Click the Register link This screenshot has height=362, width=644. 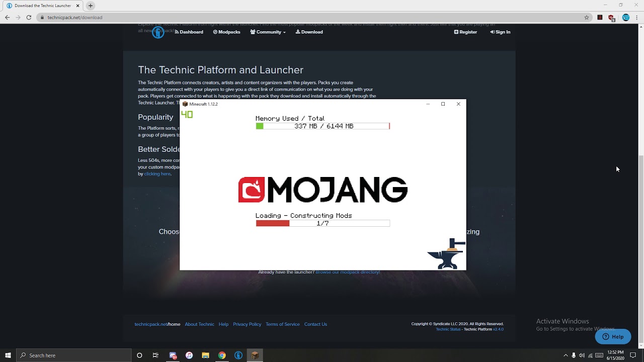pyautogui.click(x=465, y=32)
